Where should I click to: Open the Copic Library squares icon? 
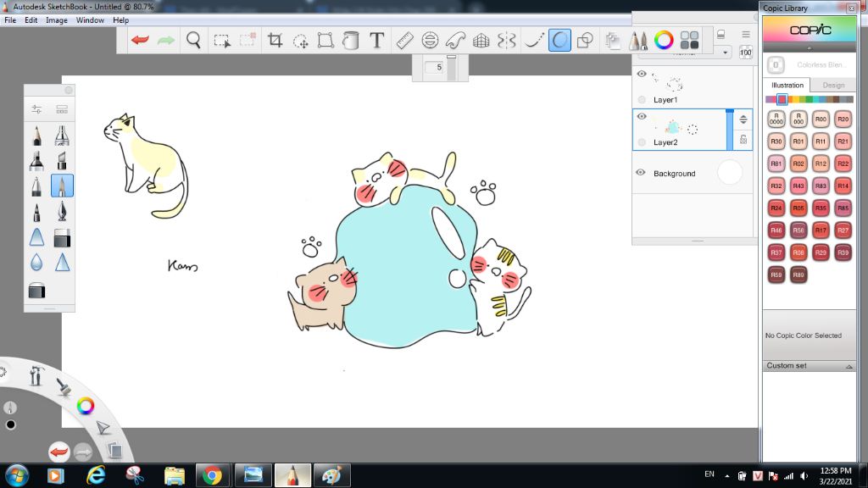[x=689, y=40]
